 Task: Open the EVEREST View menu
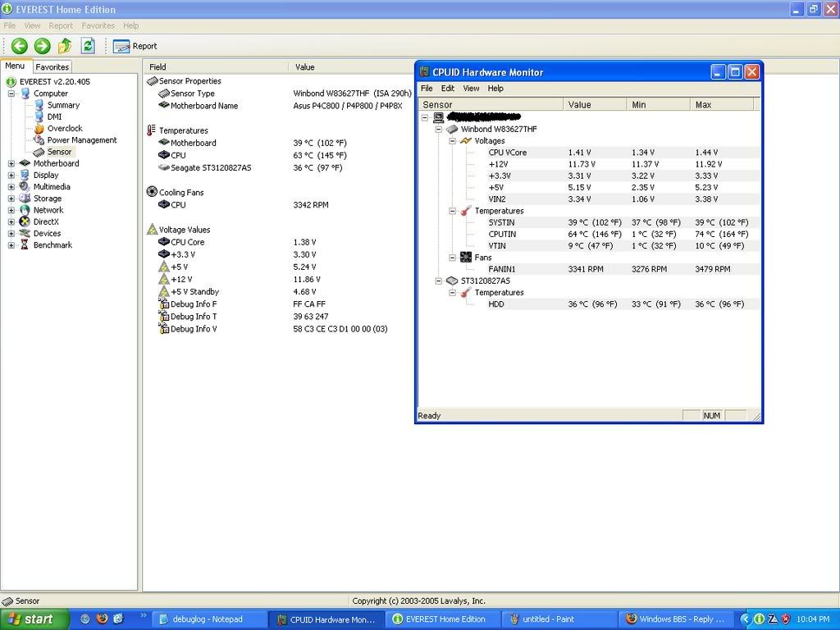pyautogui.click(x=32, y=25)
